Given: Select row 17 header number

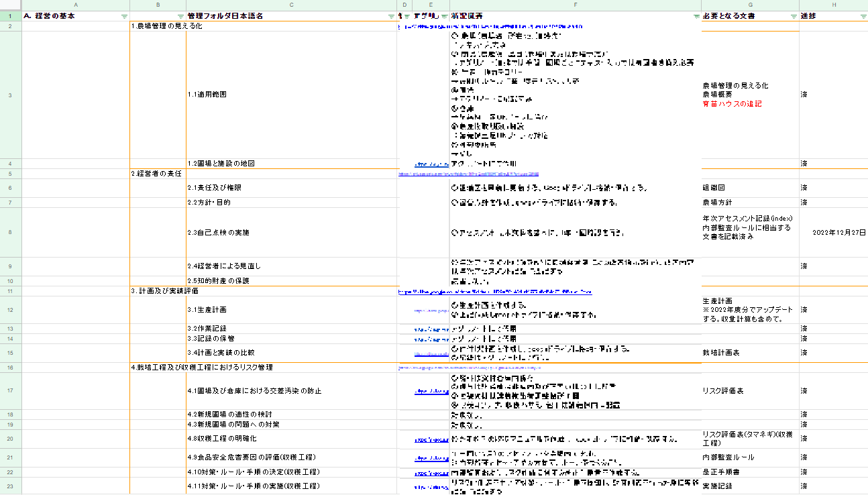Looking at the screenshot, I should (x=10, y=391).
